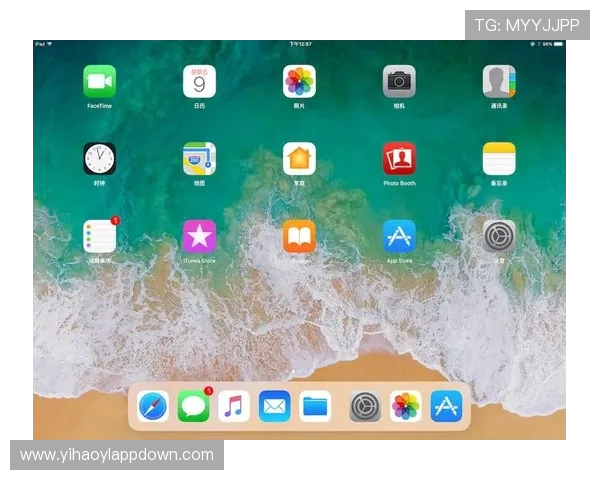600x480 pixels.
Task: Open the Home app with house icon
Action: (x=299, y=159)
